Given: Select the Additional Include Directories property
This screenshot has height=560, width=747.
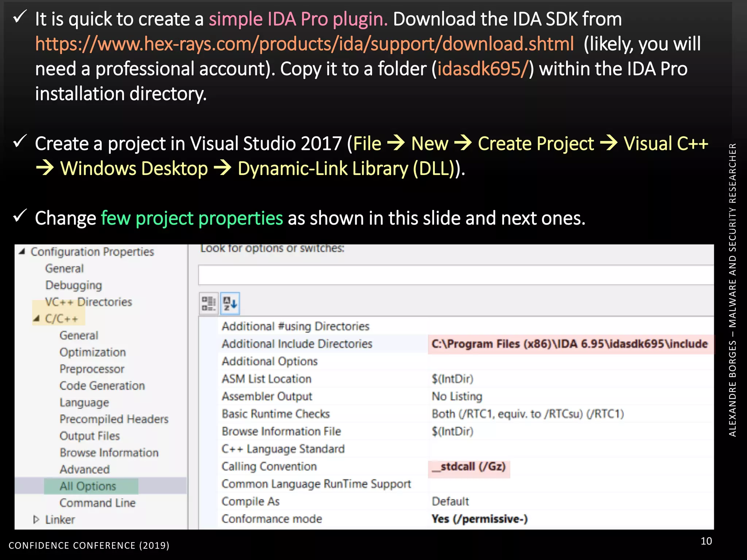Looking at the screenshot, I should [x=297, y=344].
